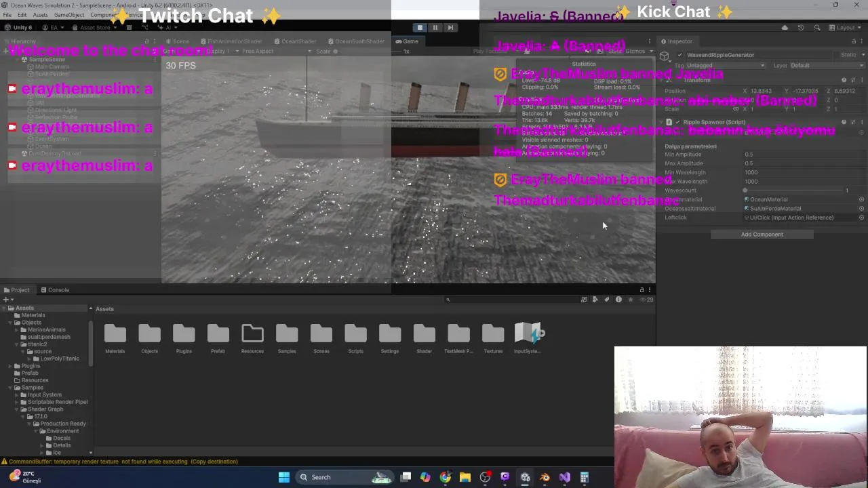Open the Textures folder in Assets
The width and height of the screenshot is (868, 488).
pos(493,338)
